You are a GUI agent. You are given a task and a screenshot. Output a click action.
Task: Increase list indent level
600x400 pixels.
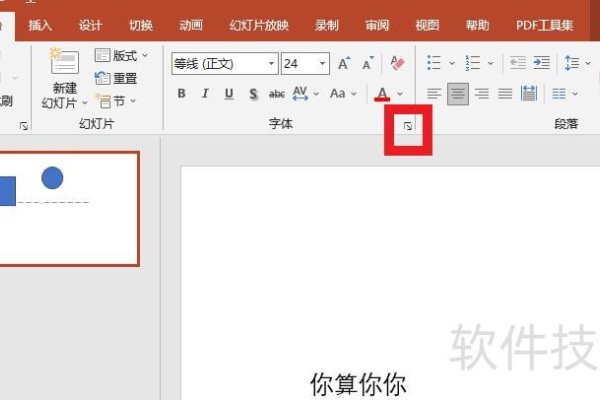542,62
